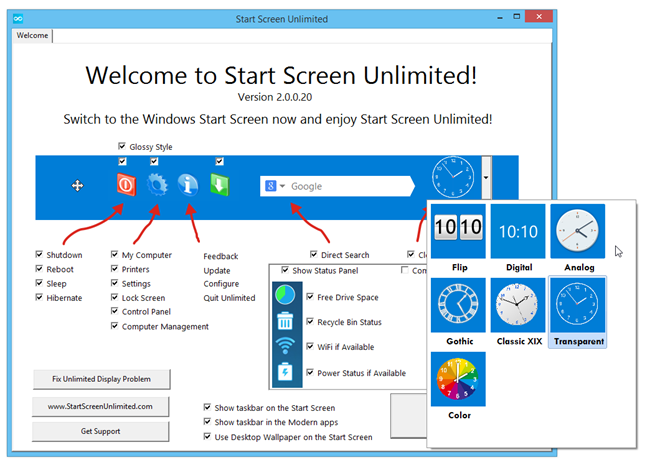Toggle the Shutdown checkbox
660x468 pixels.
click(x=39, y=254)
